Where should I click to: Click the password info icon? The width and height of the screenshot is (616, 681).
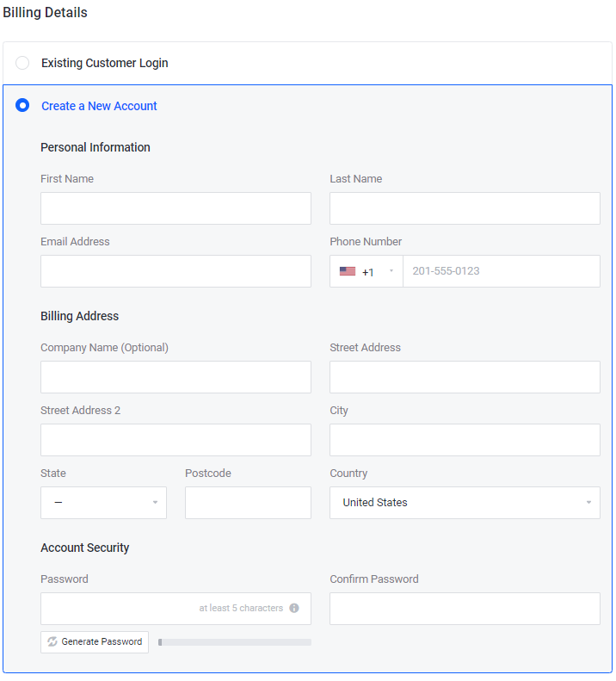pyautogui.click(x=294, y=608)
